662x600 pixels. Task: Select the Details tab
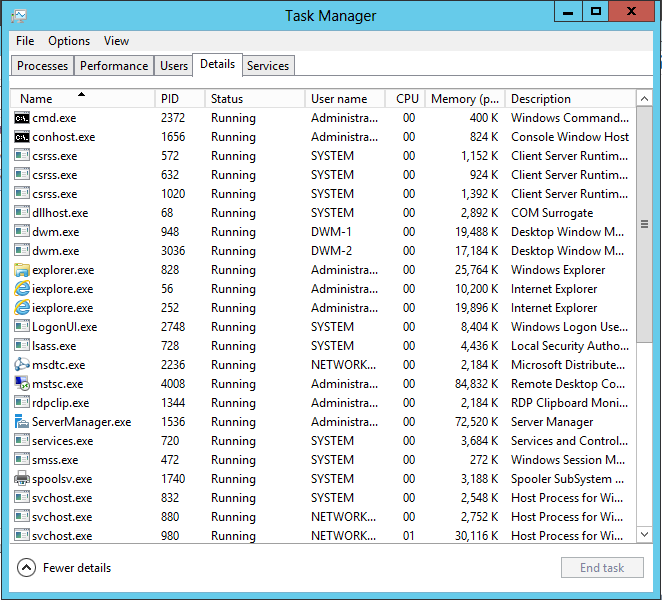[217, 64]
